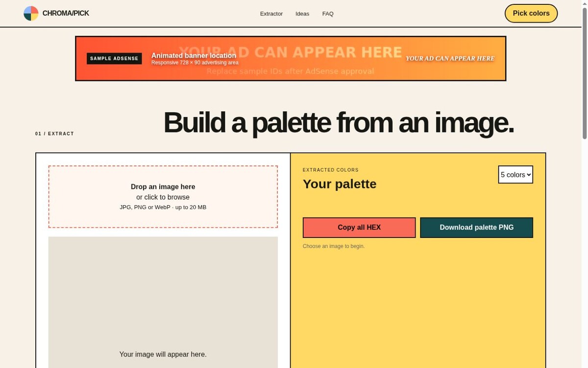Click the CHROMA/PICK brand name
588x368 pixels.
pyautogui.click(x=66, y=13)
